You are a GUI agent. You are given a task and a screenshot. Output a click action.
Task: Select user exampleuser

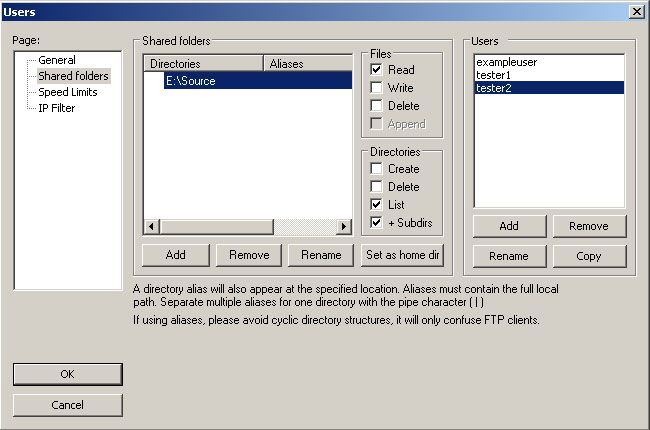549,62
